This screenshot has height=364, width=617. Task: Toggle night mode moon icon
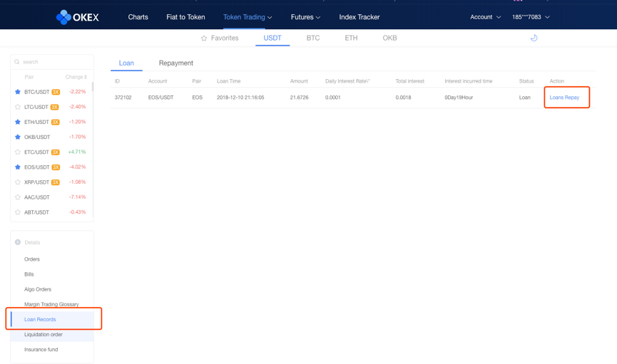pyautogui.click(x=534, y=38)
